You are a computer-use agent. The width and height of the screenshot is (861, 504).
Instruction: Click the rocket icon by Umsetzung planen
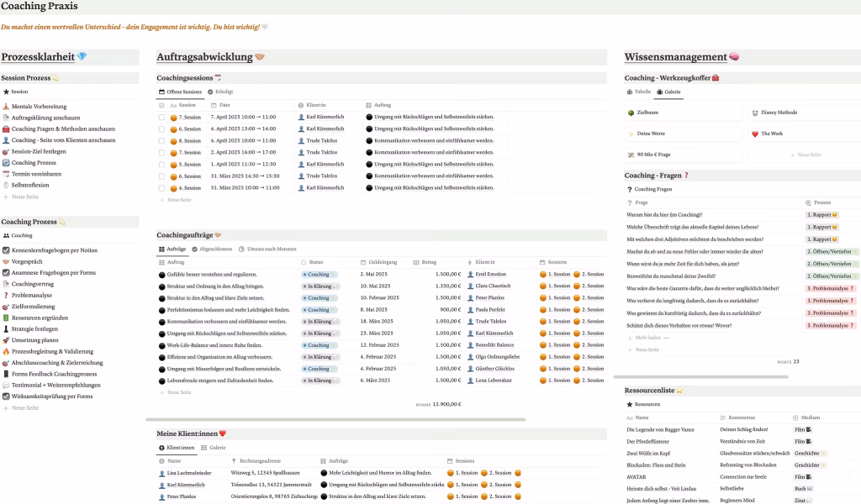pyautogui.click(x=6, y=340)
